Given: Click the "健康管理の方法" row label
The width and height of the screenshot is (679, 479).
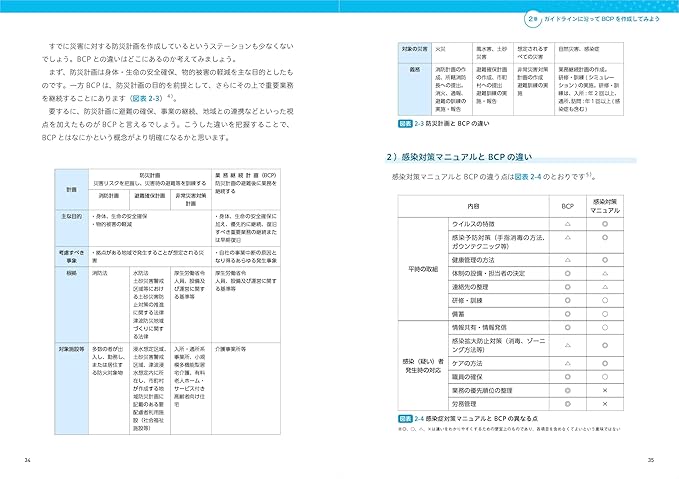Looking at the screenshot, I should point(473,260).
